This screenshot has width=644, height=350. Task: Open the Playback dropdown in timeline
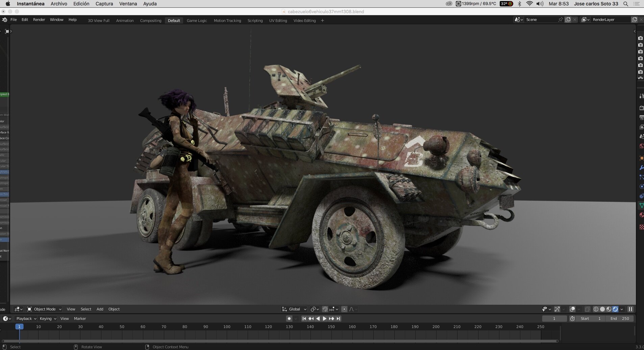pyautogui.click(x=26, y=319)
